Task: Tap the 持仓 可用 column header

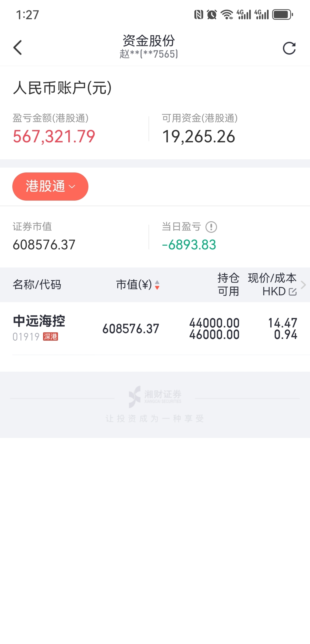Action: coord(228,285)
